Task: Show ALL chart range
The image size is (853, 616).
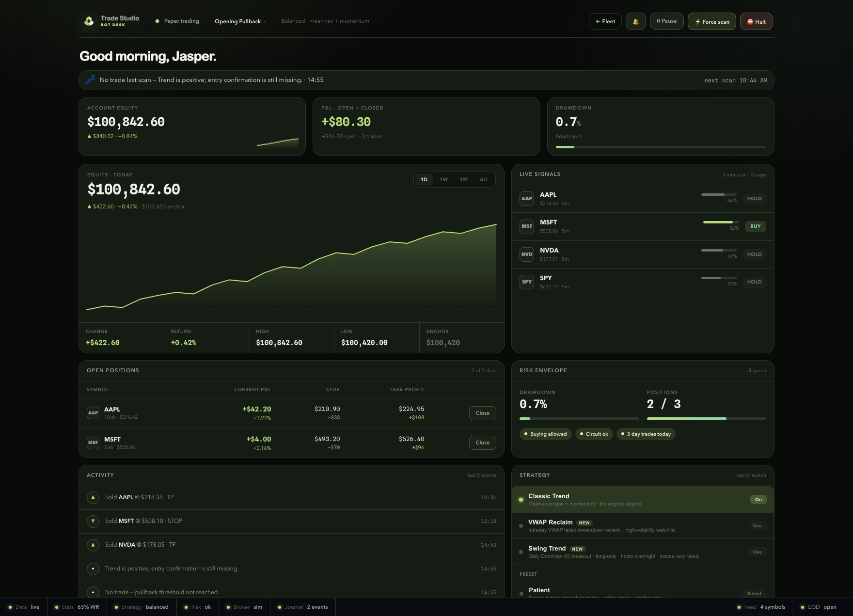Action: click(484, 180)
